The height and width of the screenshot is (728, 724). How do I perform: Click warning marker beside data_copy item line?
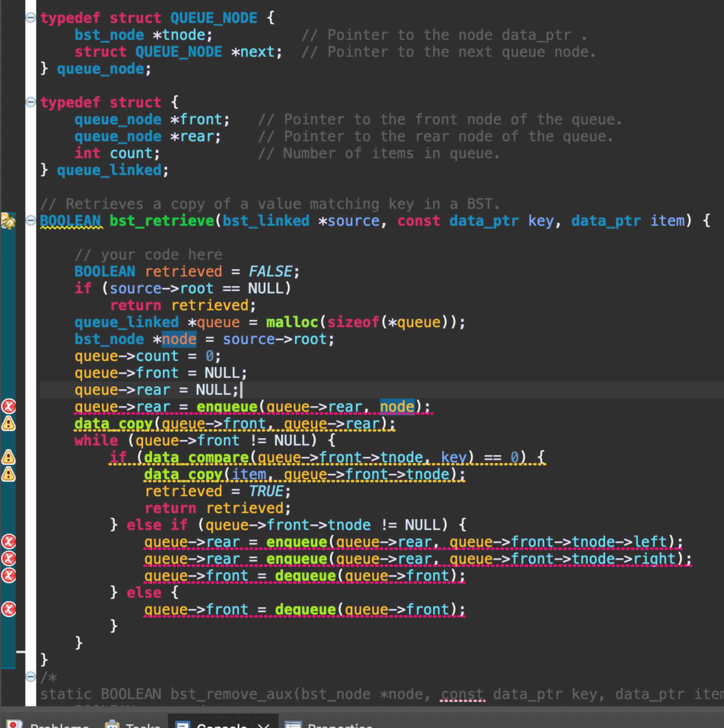[9, 474]
